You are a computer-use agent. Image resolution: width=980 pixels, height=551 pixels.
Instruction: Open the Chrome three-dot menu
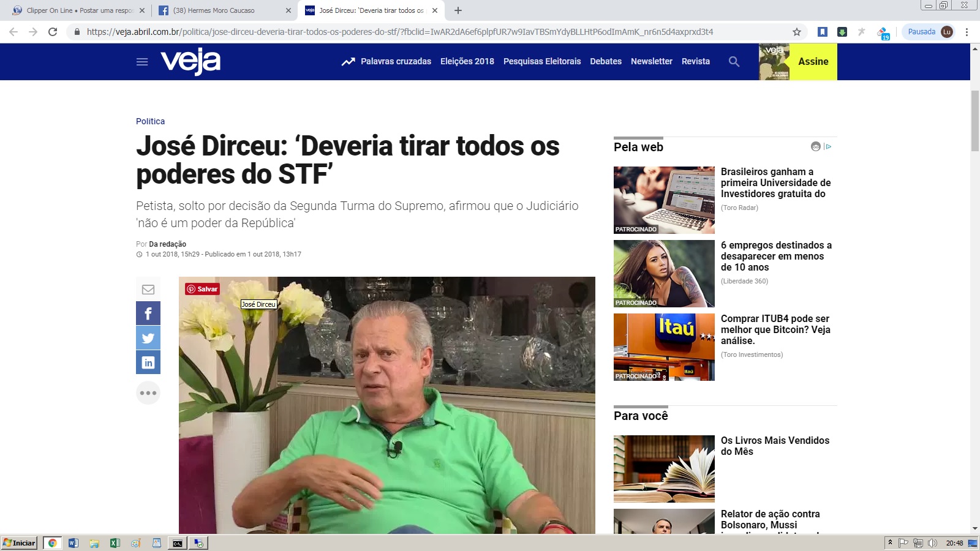click(x=967, y=32)
